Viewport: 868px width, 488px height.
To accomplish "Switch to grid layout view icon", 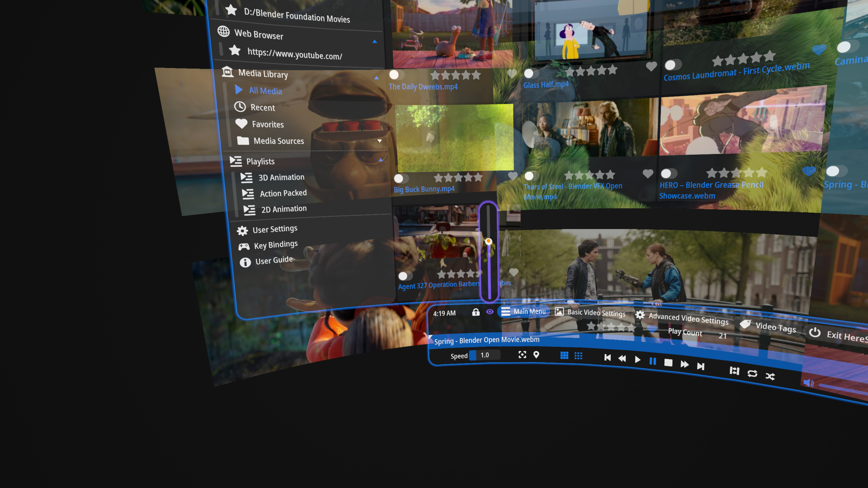I will click(x=564, y=355).
